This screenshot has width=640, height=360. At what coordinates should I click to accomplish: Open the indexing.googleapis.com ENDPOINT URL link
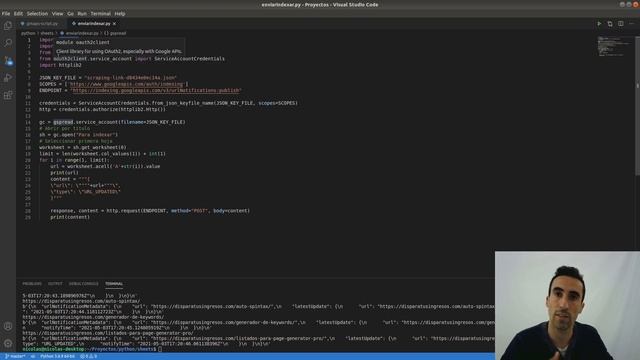click(156, 90)
